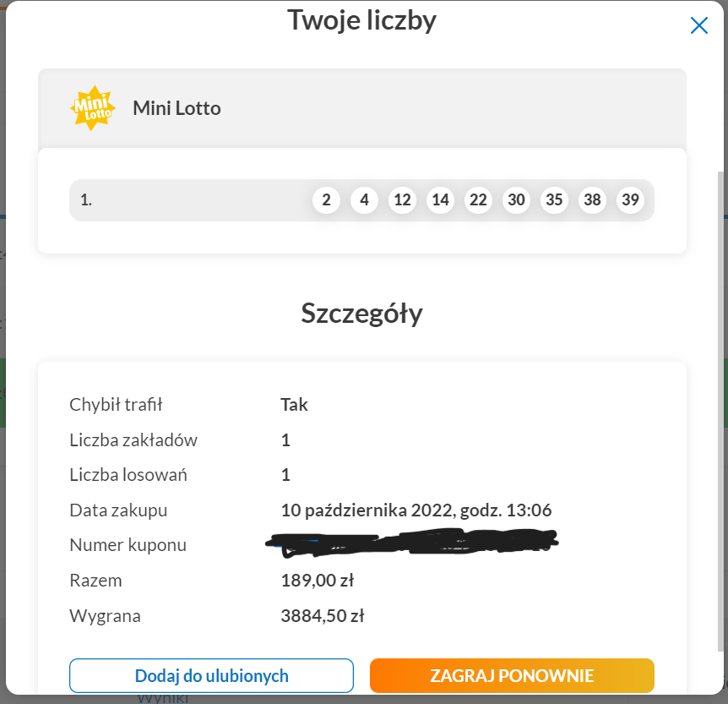Click the Szczegóły section heading
The image size is (728, 704).
361,314
